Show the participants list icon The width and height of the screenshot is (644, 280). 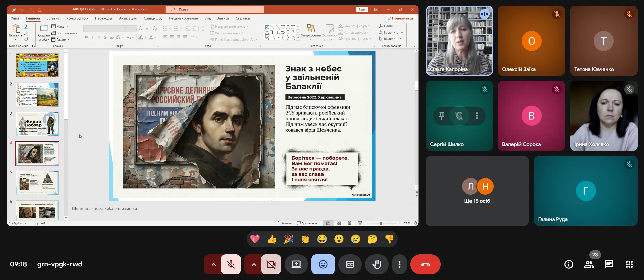pos(589,264)
